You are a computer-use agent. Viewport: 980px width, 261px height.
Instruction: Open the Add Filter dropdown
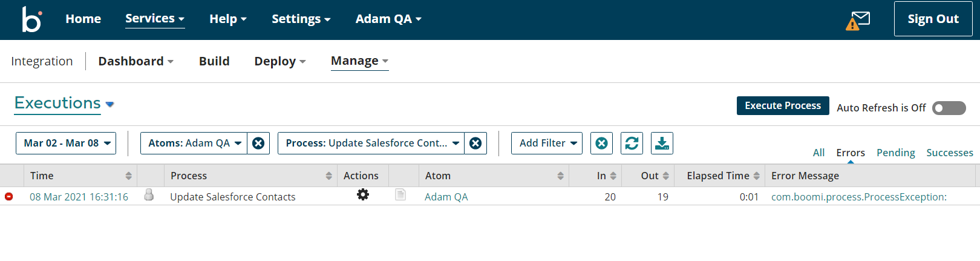(547, 144)
